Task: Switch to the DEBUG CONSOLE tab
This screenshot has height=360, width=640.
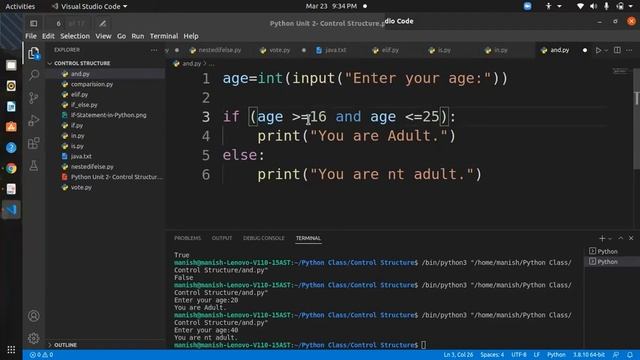Action: [264, 238]
